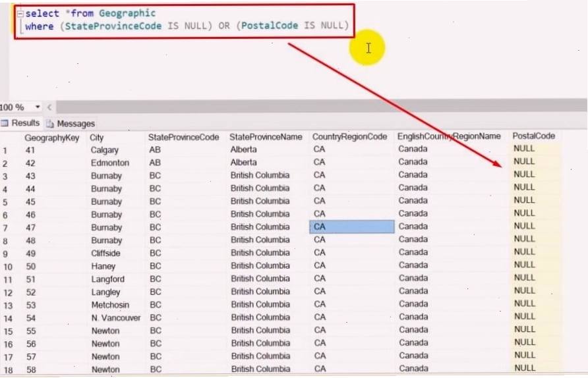Click the Geographic table name in query
The image size is (588, 378).
127,13
